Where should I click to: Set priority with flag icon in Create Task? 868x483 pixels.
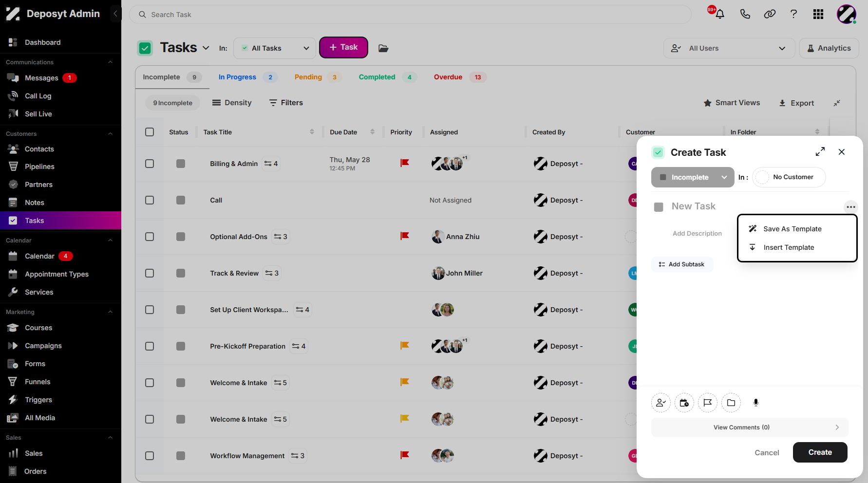(708, 403)
